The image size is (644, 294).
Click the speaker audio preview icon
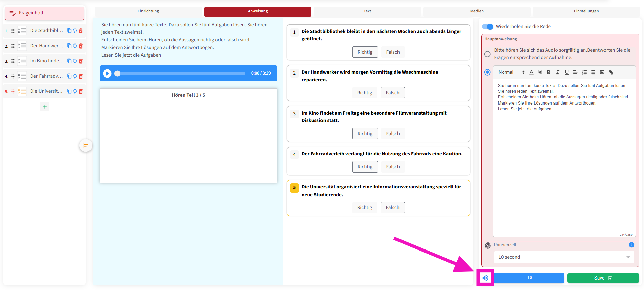(x=485, y=278)
